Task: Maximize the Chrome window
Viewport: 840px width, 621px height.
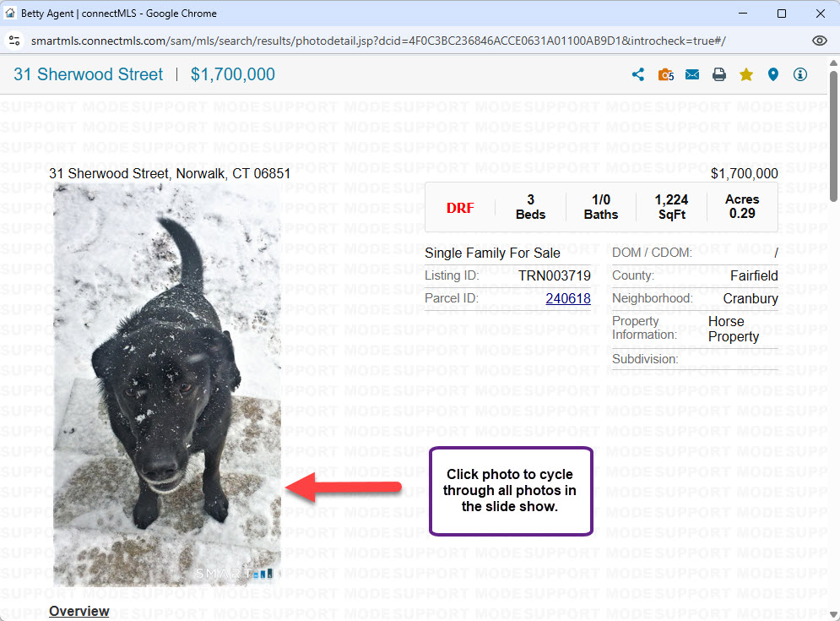Action: [782, 14]
